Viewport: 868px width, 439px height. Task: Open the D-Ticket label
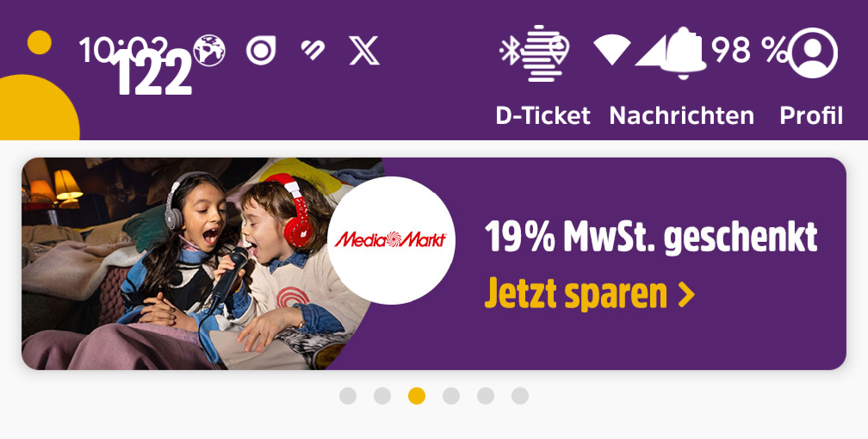click(543, 115)
